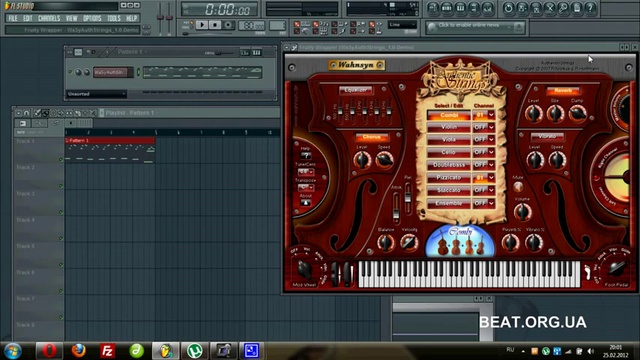This screenshot has width=640, height=360.
Task: Toggle the Reverb effect button
Action: coord(563,90)
